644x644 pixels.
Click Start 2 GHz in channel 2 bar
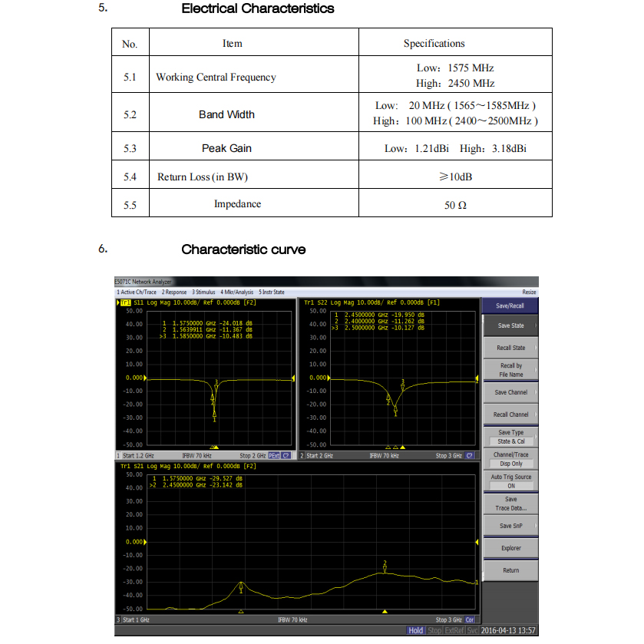pos(319,455)
